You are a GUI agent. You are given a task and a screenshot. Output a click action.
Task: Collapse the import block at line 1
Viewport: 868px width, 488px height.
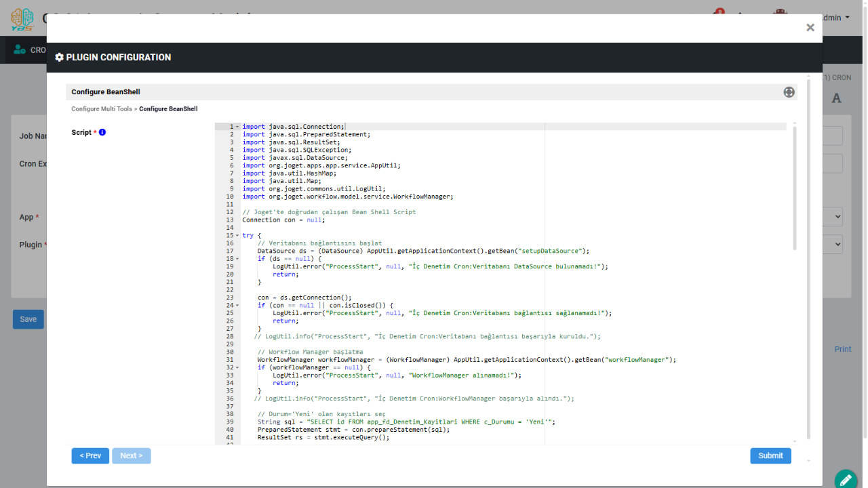point(237,127)
